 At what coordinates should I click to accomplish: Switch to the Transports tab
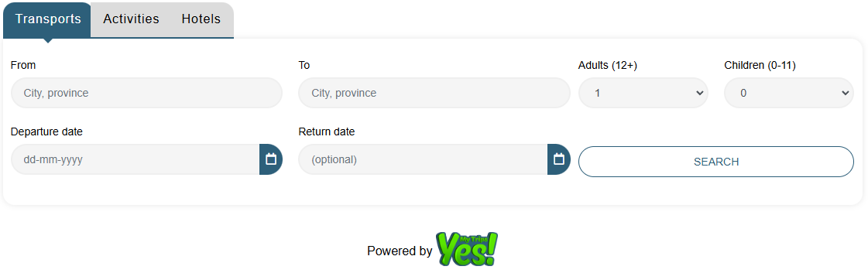pos(47,19)
